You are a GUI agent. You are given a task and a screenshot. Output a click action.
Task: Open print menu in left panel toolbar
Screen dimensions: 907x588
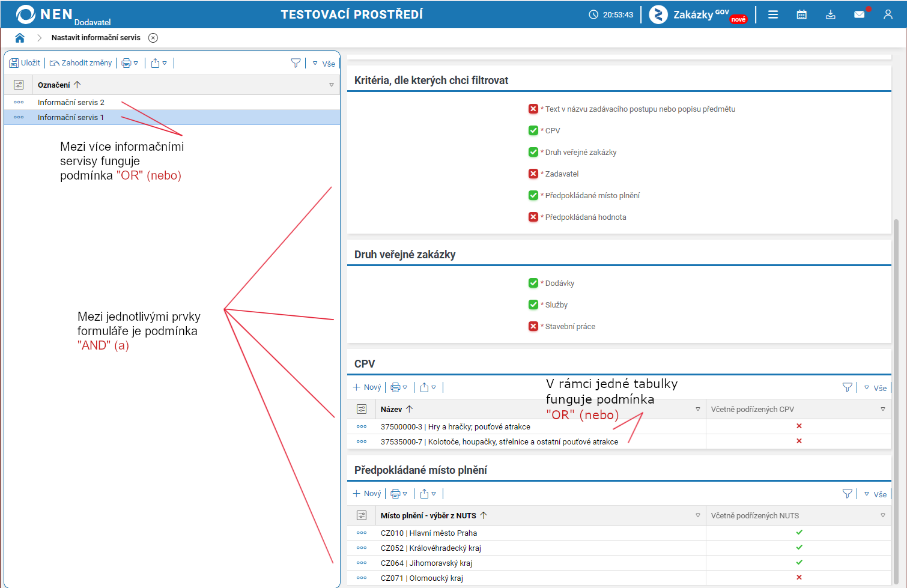(130, 63)
